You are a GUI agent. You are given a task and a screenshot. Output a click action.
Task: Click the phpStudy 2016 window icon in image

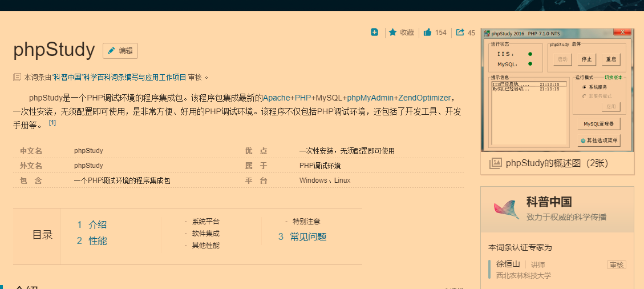pos(487,33)
